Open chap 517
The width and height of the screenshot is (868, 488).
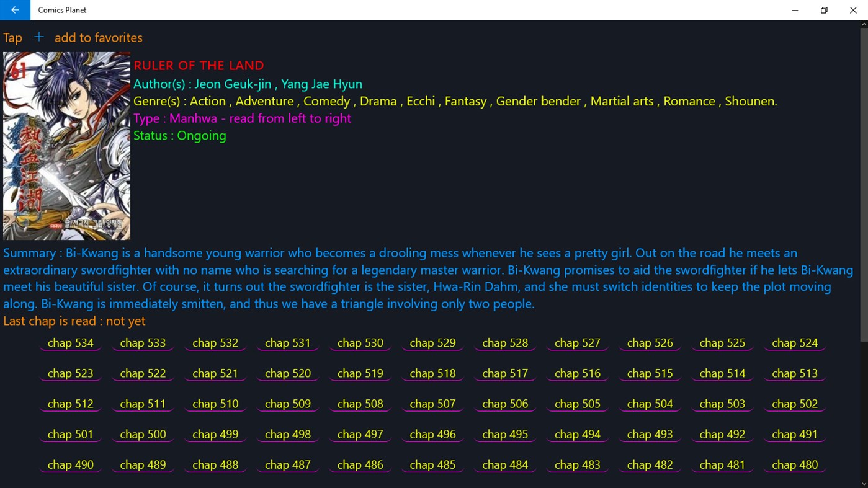(x=505, y=373)
